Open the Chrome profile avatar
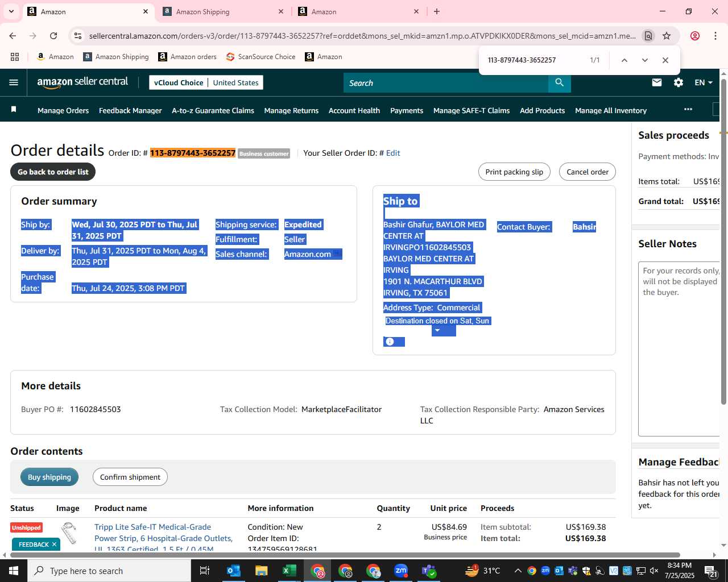This screenshot has width=728, height=582. pyautogui.click(x=694, y=36)
